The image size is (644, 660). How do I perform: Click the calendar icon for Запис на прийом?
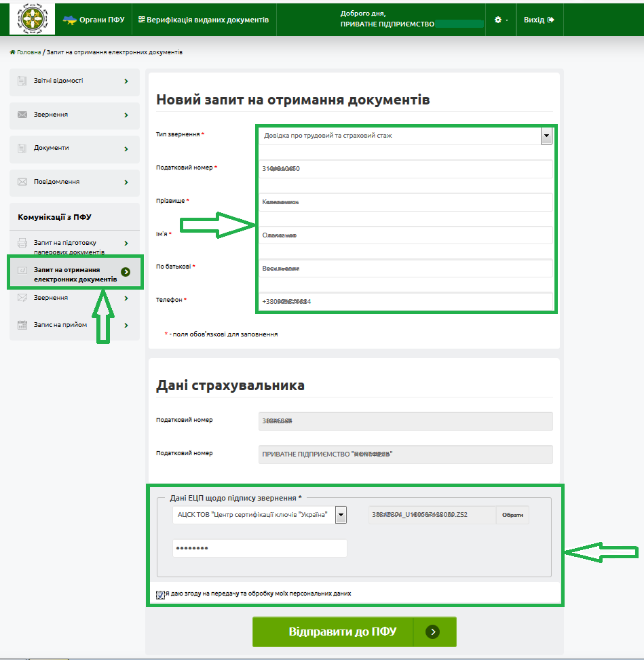(x=22, y=325)
